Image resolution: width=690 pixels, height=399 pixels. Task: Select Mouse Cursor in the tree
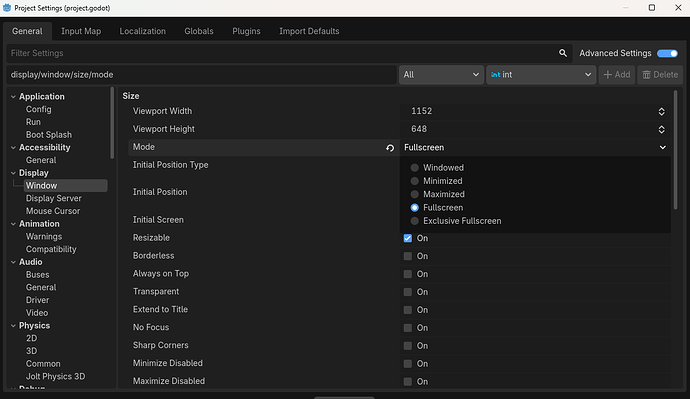53,211
